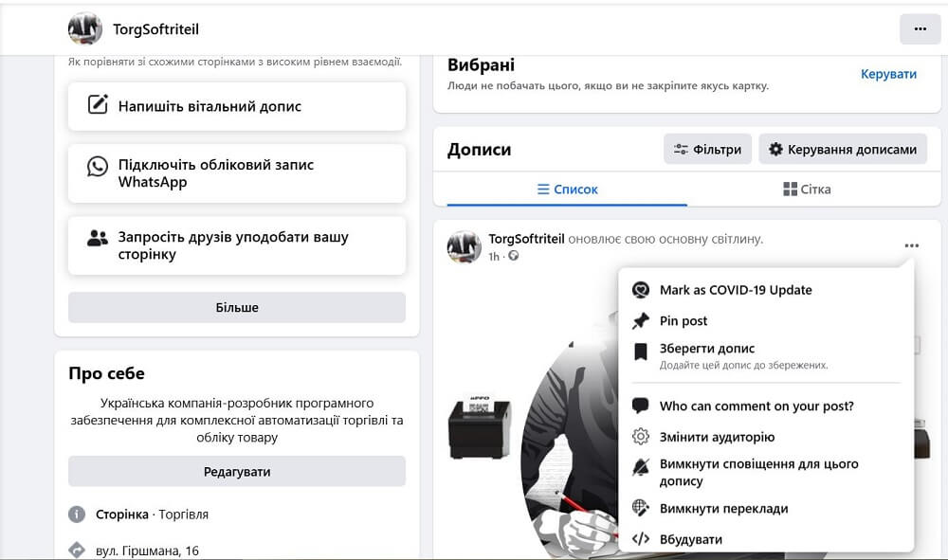This screenshot has height=560, width=948.
Task: Choose Who can comment on your post
Action: tap(757, 406)
